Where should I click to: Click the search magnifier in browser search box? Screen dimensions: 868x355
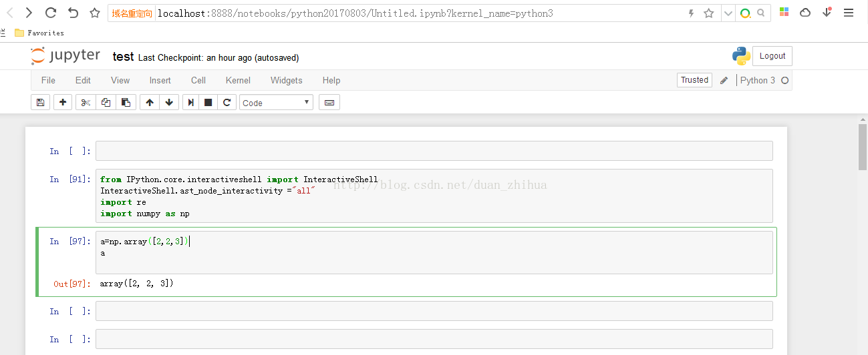(761, 13)
